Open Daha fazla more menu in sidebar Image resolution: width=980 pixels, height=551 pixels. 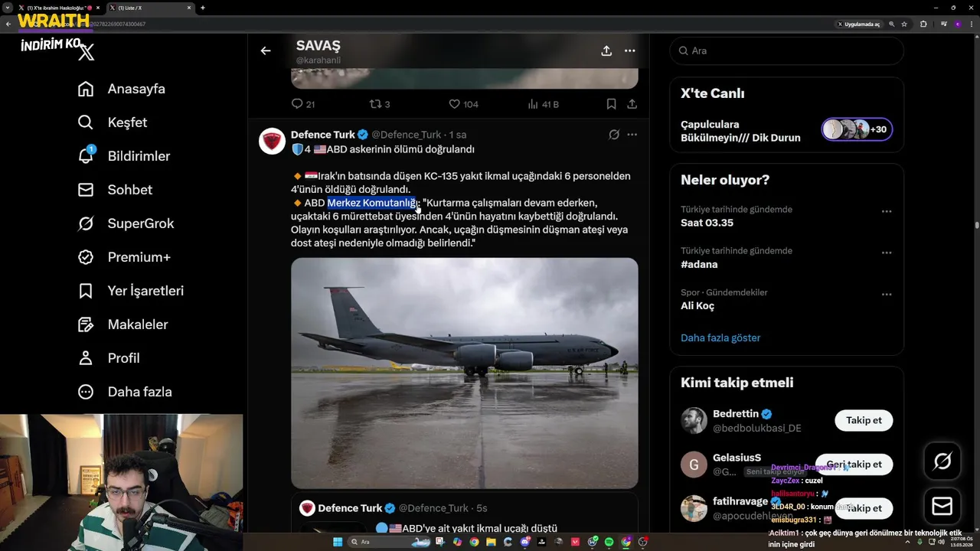[x=124, y=392]
